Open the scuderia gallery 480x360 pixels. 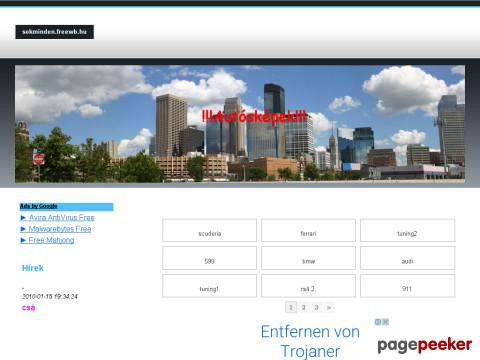tap(210, 230)
